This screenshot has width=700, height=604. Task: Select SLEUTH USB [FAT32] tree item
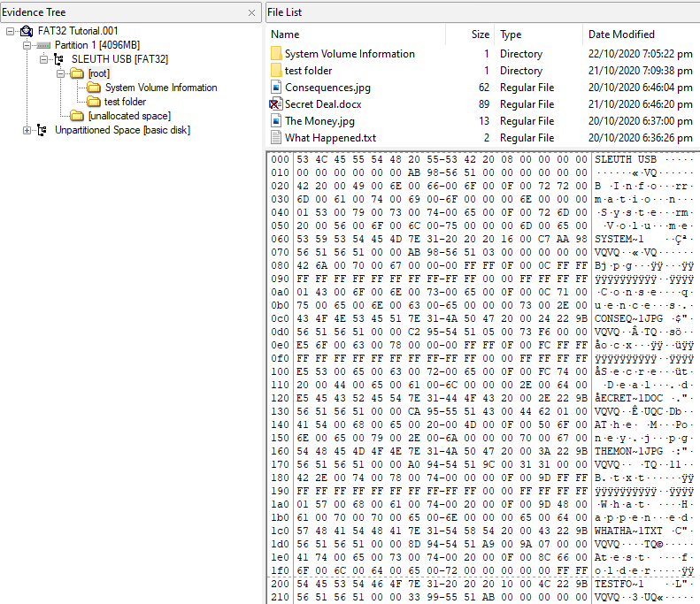[x=119, y=59]
